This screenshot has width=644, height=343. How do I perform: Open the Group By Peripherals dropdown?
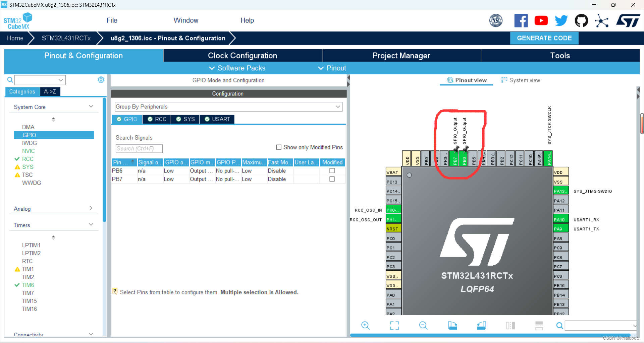338,107
